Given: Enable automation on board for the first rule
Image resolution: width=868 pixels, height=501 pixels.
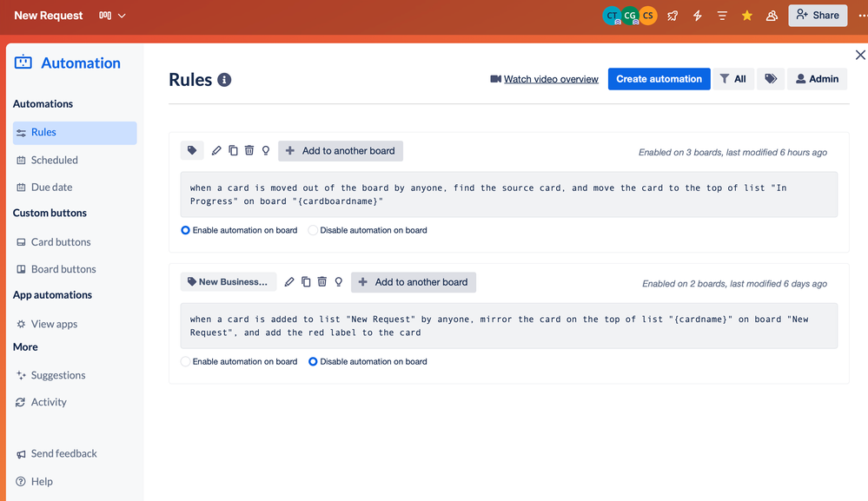Looking at the screenshot, I should pyautogui.click(x=184, y=230).
